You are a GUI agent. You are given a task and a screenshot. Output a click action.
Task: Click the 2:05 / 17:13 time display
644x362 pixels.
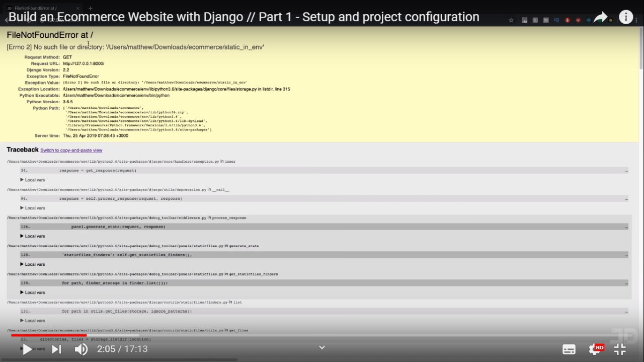coord(122,349)
